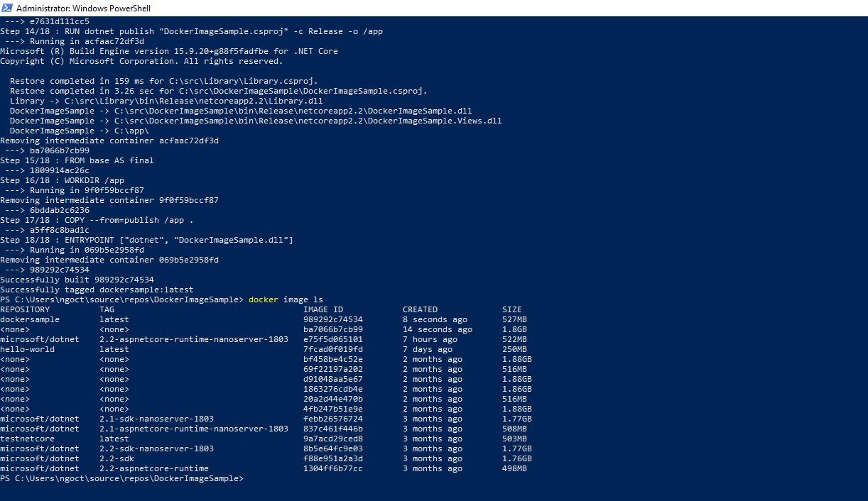
Task: Click image ID 1304ff6b77cc in the last row
Action: 332,468
